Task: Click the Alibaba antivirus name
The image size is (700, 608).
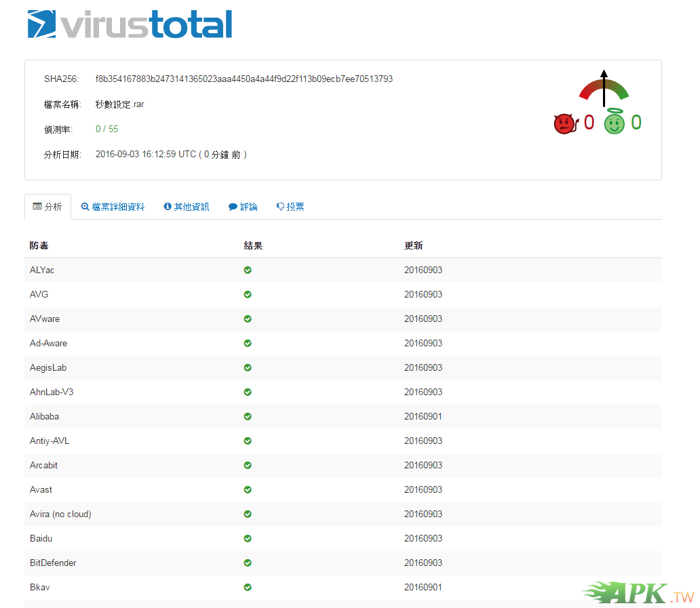Action: click(x=44, y=416)
